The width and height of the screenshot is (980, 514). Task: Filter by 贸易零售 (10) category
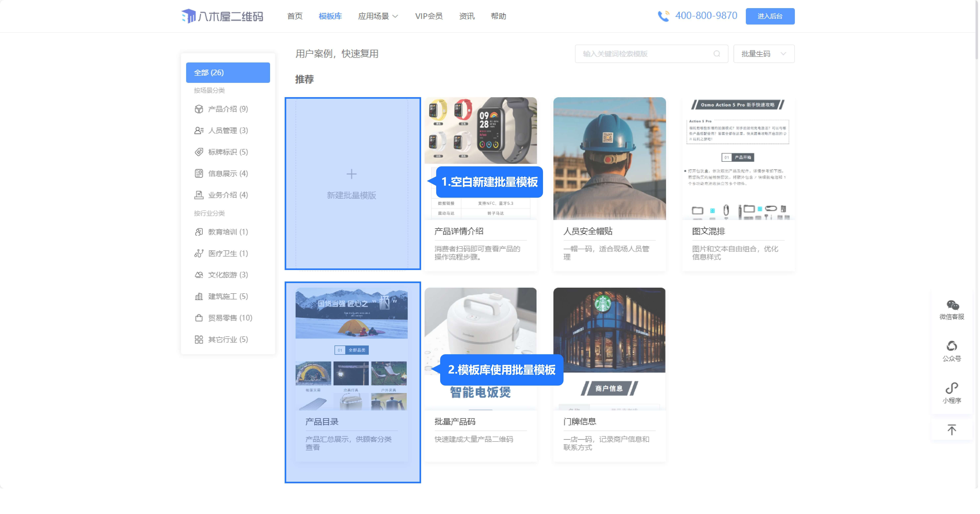point(229,317)
